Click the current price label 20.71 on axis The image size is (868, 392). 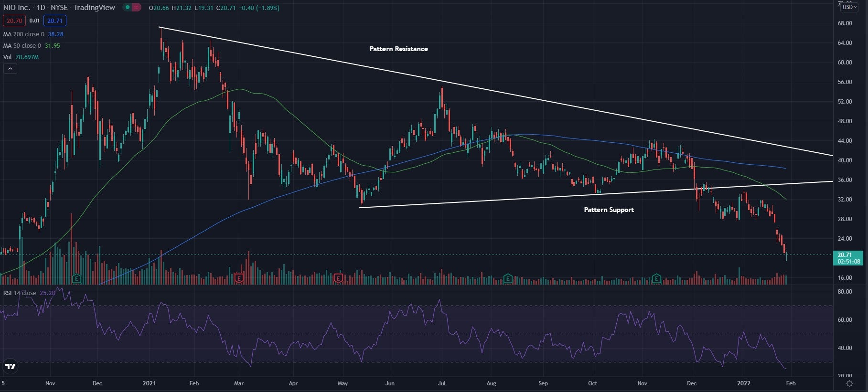pyautogui.click(x=848, y=258)
